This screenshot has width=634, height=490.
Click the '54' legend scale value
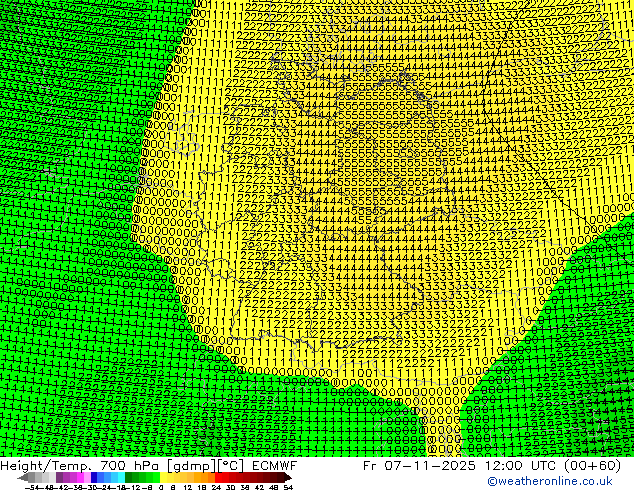[x=289, y=488]
